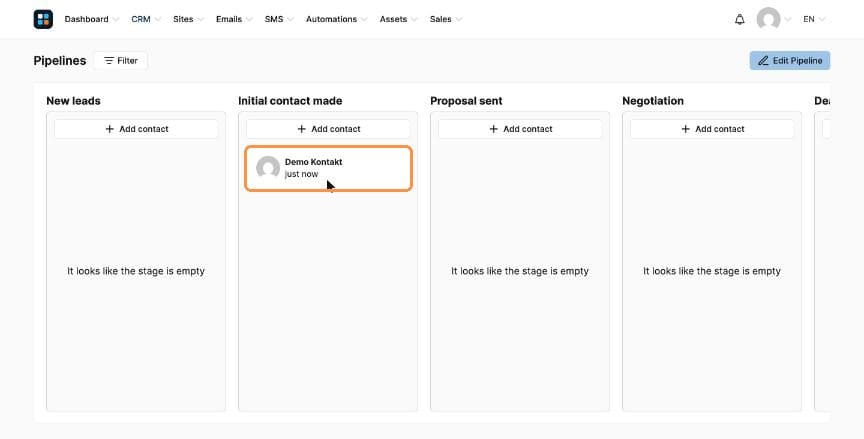Viewport: 864px width, 439px height.
Task: Click plus icon in New leads column
Action: point(109,129)
